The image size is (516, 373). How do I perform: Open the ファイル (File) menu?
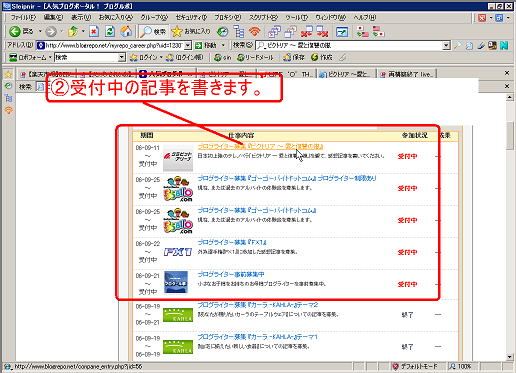[x=23, y=17]
